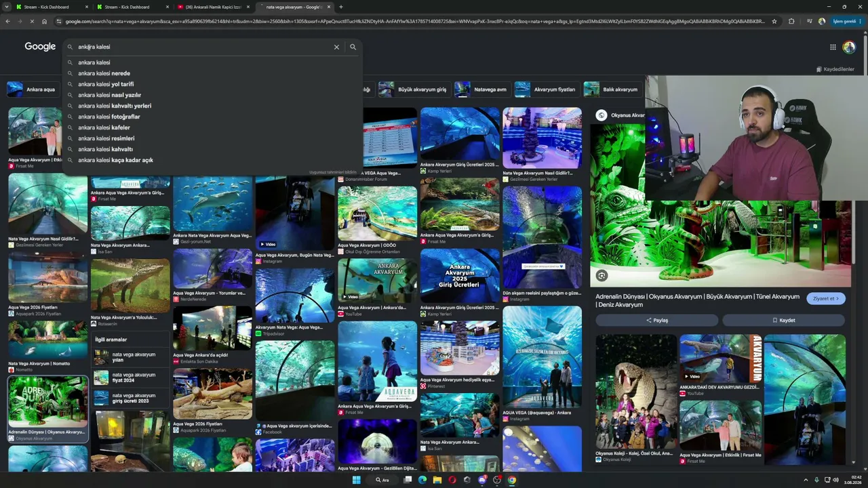
Task: Switch to the second Stream - Kick Dashboard tab
Action: 132,7
